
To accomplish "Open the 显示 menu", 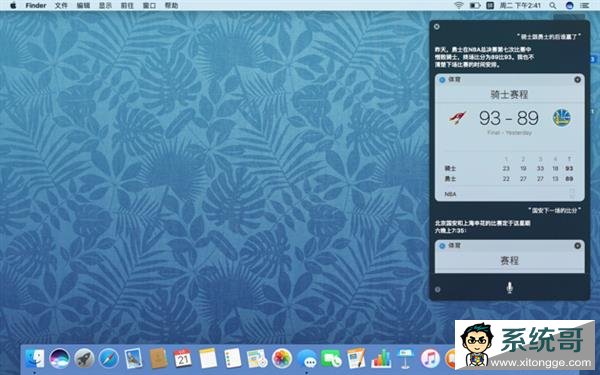I will tap(105, 5).
